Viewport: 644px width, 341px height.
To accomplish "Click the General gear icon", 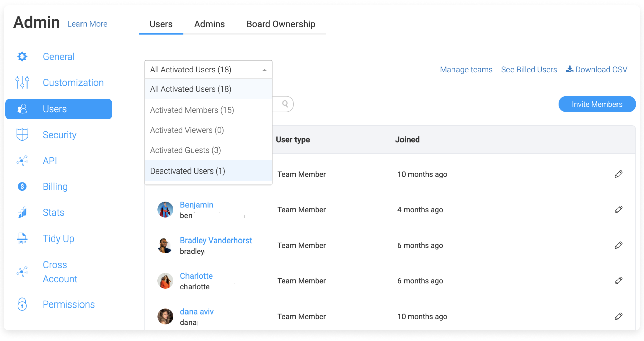I will (22, 56).
